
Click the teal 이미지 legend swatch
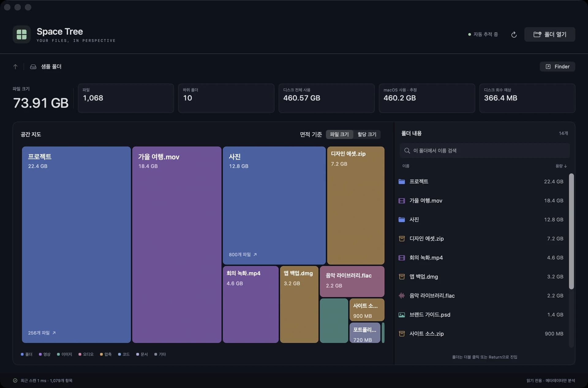click(58, 354)
